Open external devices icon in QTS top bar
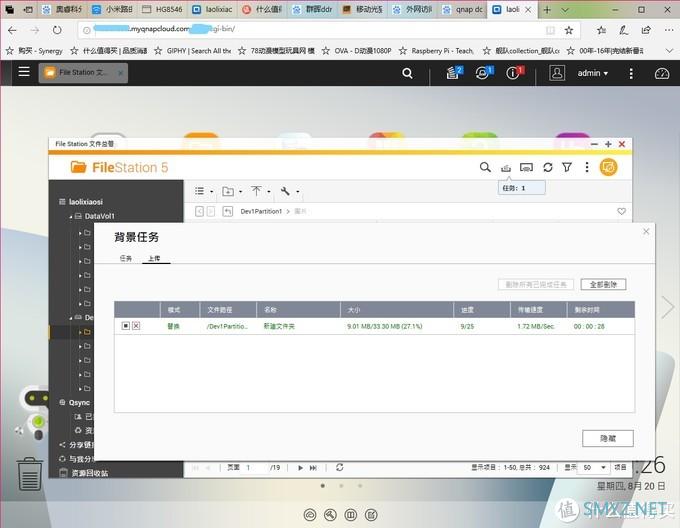680x528 pixels. pos(483,73)
